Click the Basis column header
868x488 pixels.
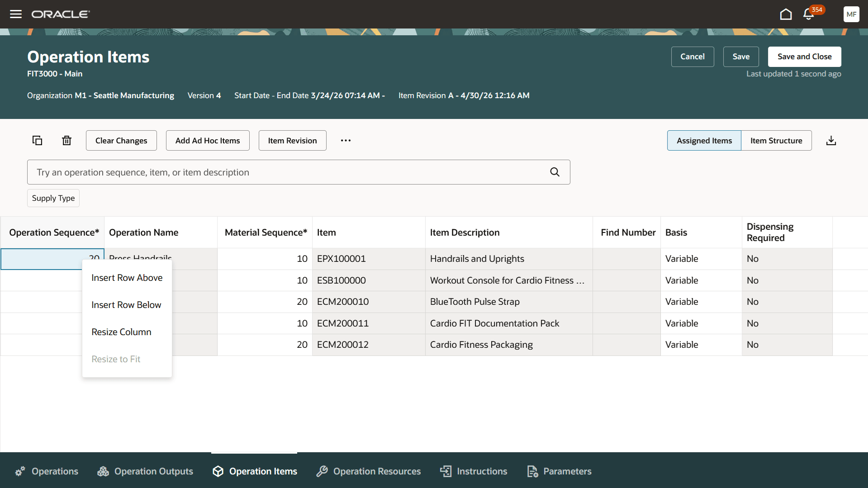click(x=701, y=232)
